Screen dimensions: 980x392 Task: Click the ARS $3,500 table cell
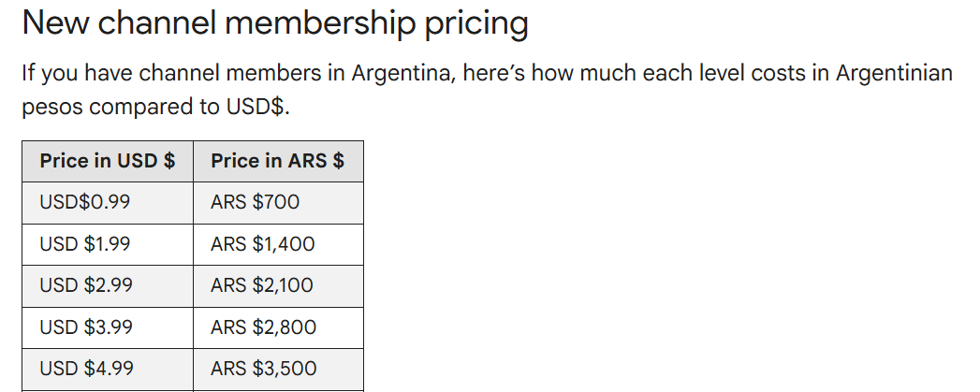coord(264,369)
